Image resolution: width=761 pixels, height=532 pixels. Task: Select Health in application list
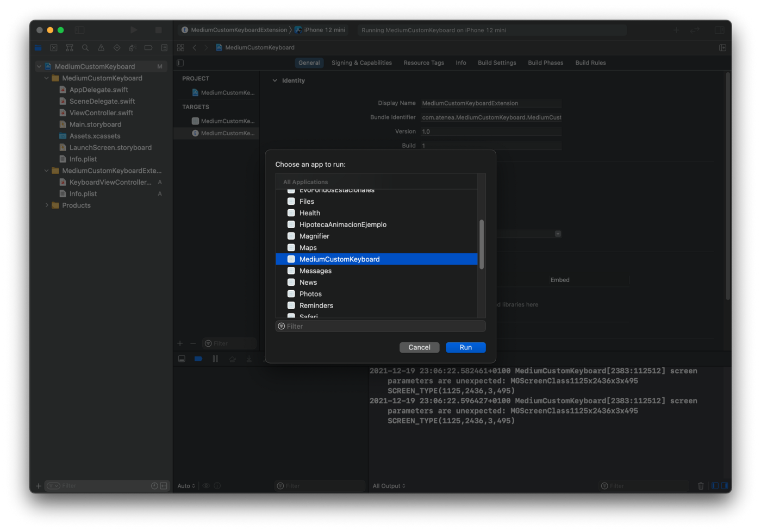[x=376, y=213]
